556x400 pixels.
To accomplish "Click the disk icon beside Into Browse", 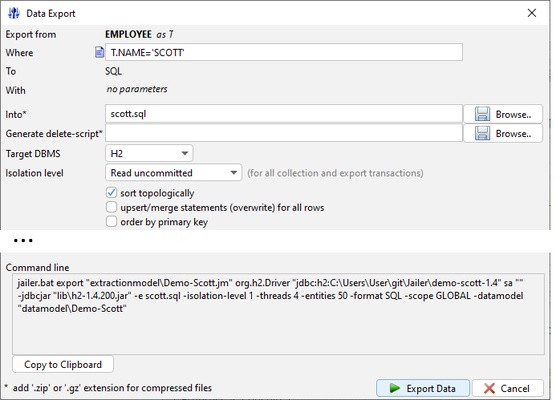I will [482, 114].
